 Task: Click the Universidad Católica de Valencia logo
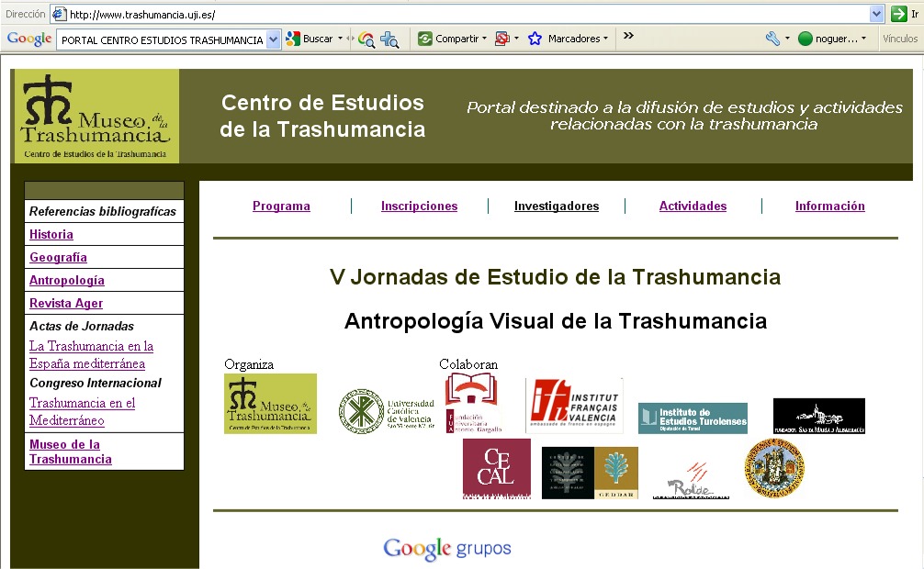[x=387, y=410]
